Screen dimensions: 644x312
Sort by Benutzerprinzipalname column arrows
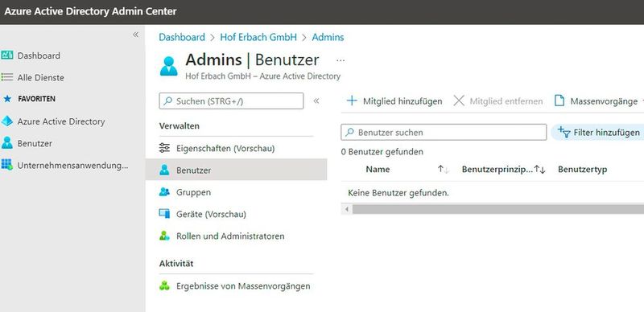[539, 169]
